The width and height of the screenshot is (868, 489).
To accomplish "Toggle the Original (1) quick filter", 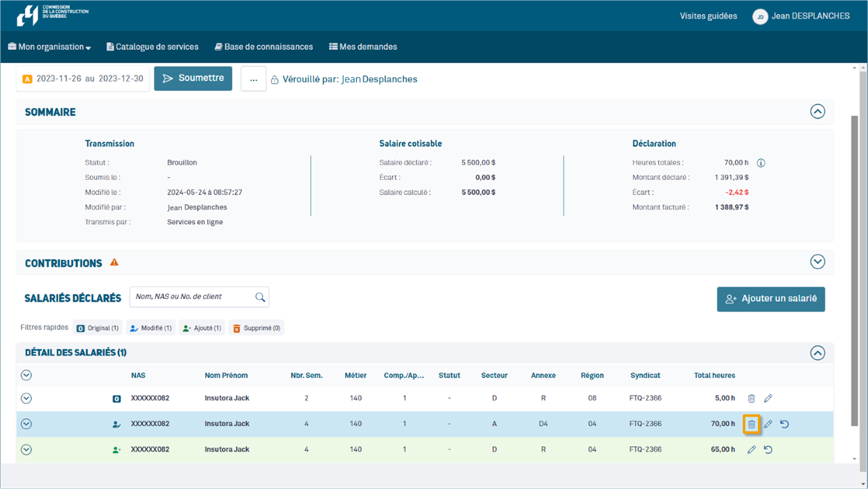I will tap(98, 328).
